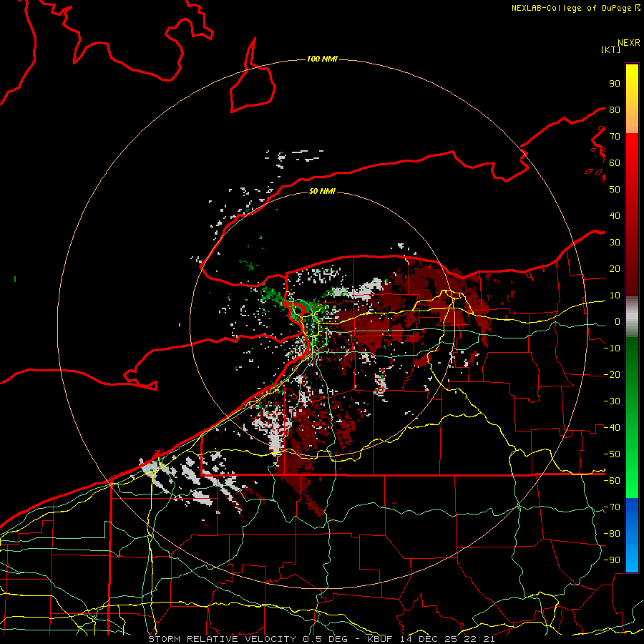Click the 50 NMI range ring label
The height and width of the screenshot is (644, 644).
point(322,191)
